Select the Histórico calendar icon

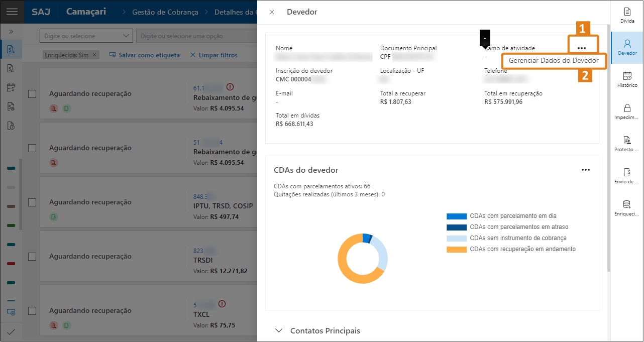(627, 79)
